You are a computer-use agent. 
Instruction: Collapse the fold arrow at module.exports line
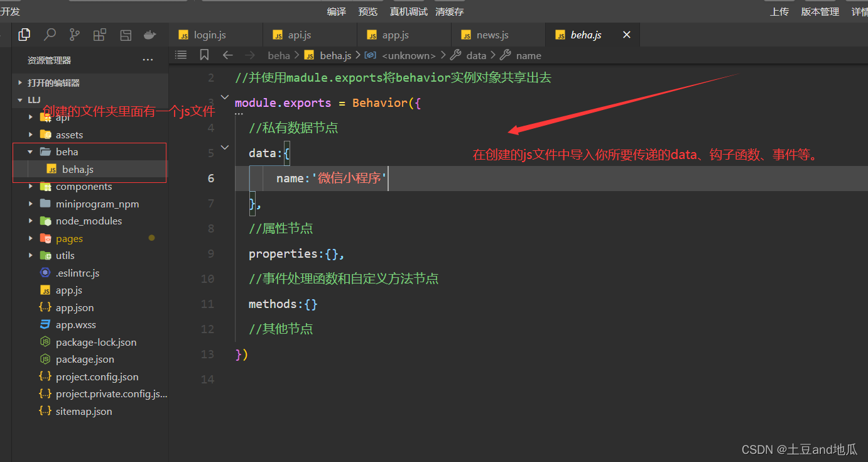(225, 97)
